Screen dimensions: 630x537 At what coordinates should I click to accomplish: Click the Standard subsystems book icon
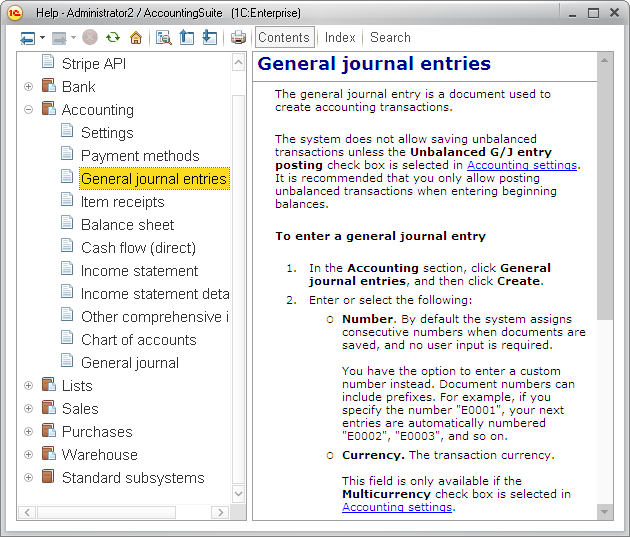click(48, 476)
